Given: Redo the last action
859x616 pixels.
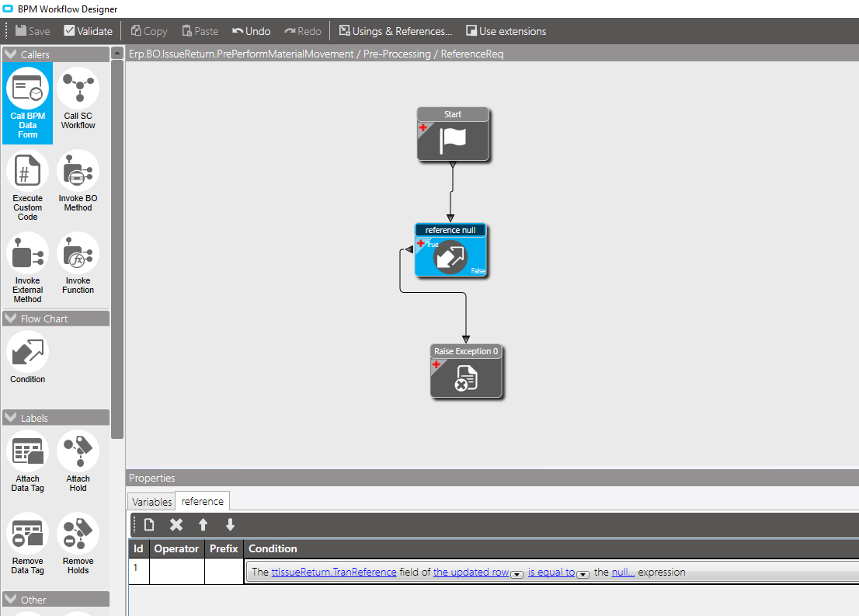Looking at the screenshot, I should (303, 31).
